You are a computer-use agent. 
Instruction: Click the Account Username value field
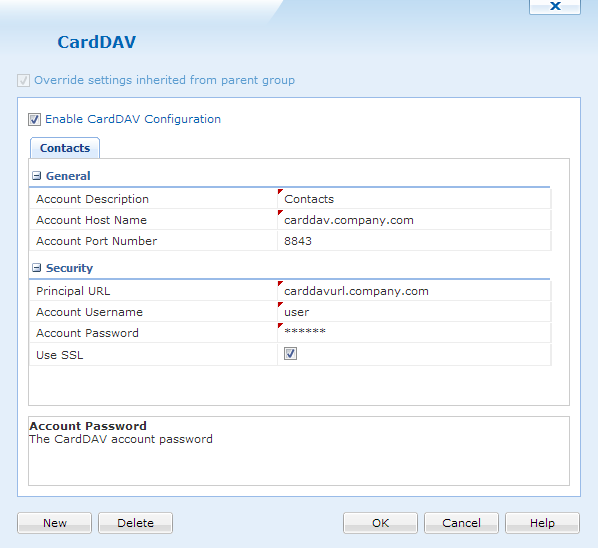pos(414,312)
